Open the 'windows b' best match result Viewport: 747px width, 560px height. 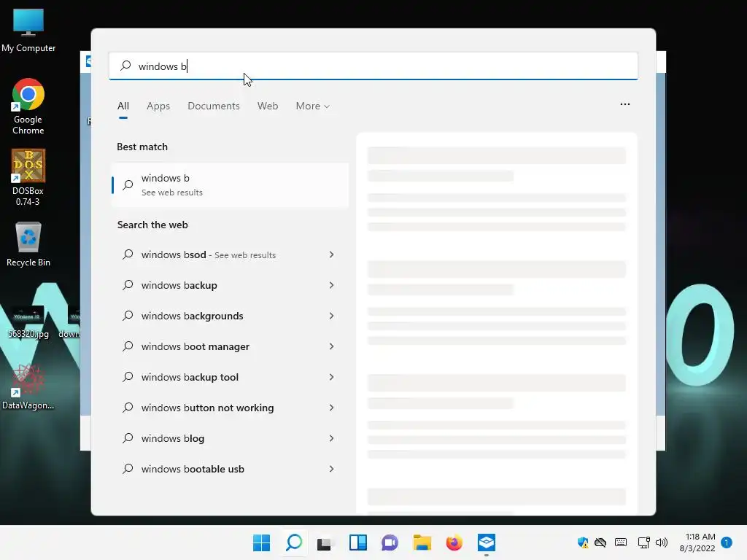230,184
